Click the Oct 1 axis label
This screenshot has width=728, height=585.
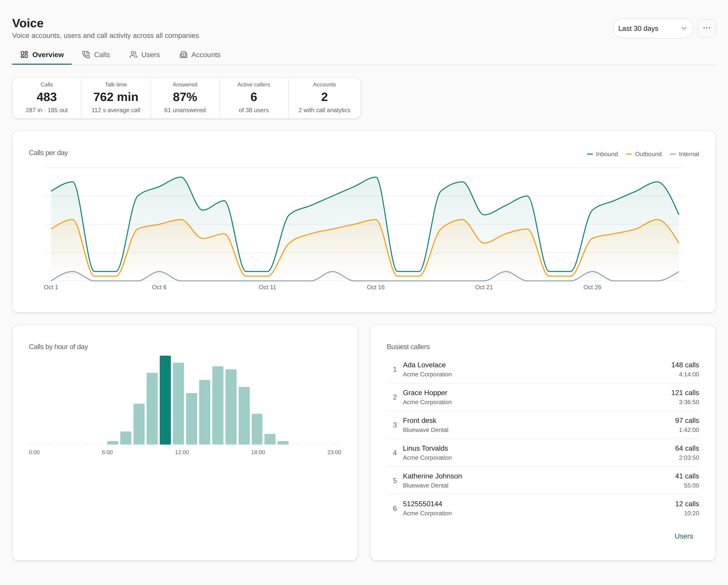coord(51,287)
